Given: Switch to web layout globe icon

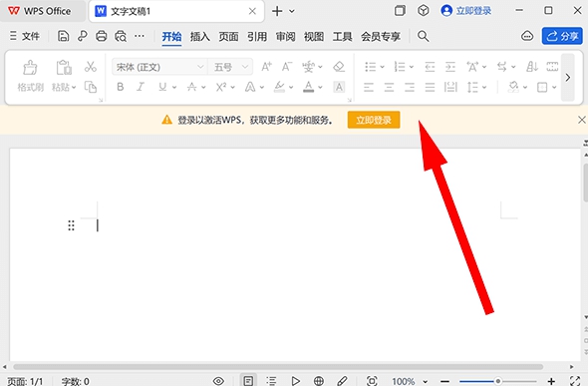Looking at the screenshot, I should pyautogui.click(x=319, y=381).
